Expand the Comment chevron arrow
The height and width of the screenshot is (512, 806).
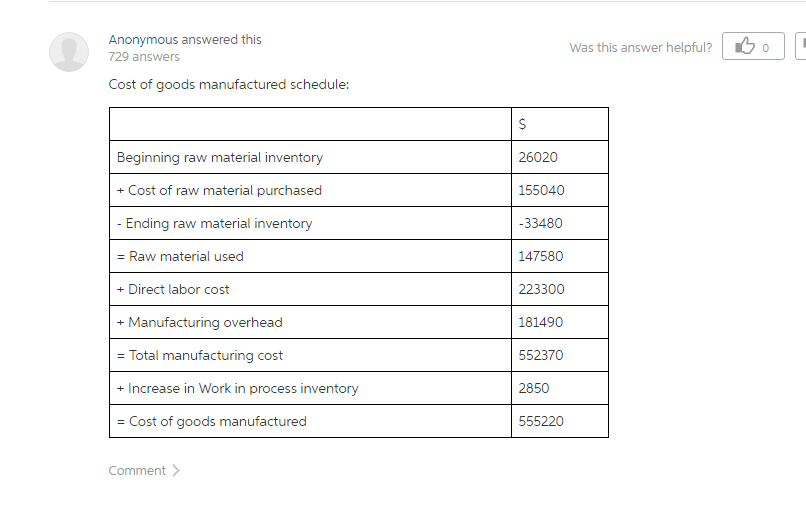176,470
